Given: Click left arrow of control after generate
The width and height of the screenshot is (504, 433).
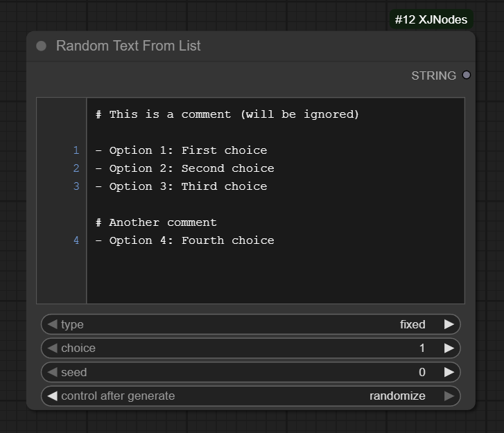Looking at the screenshot, I should point(53,396).
